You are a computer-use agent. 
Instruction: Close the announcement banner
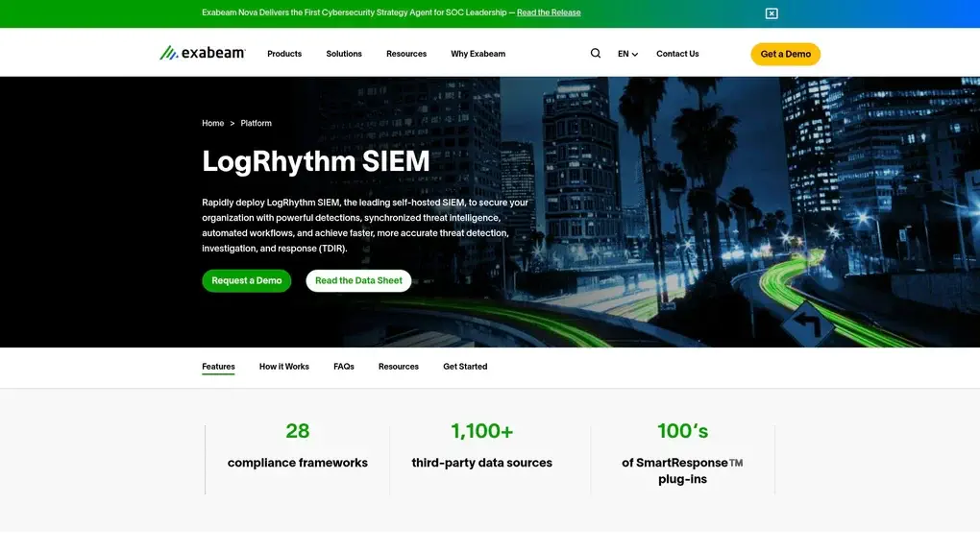(x=772, y=13)
